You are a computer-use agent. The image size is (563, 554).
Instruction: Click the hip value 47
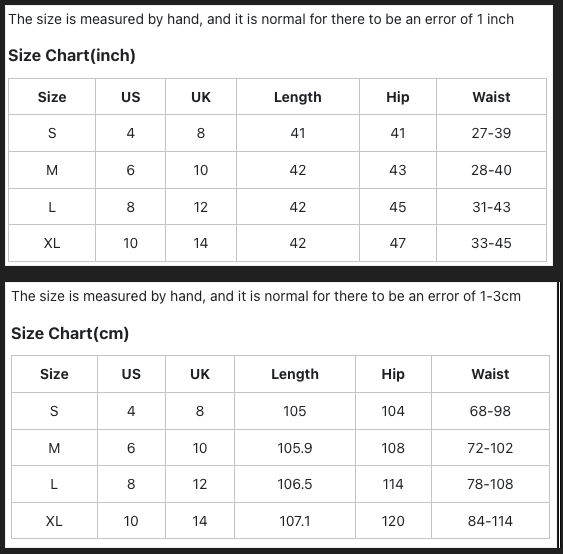398,243
